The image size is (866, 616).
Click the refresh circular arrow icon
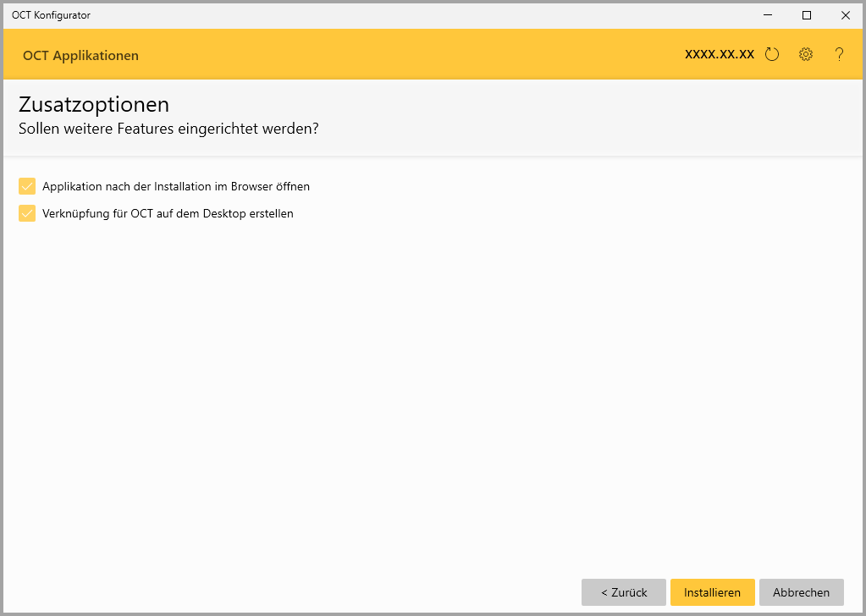(771, 55)
